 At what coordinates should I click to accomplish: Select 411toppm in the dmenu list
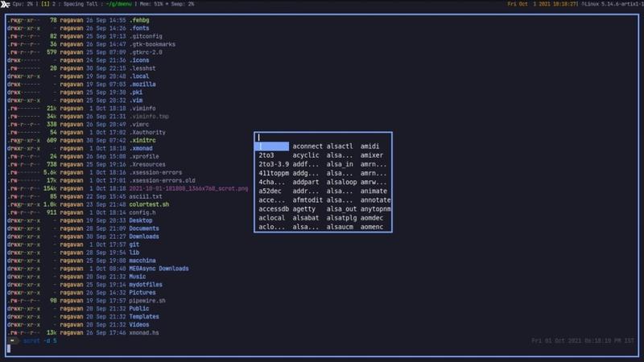(x=274, y=173)
